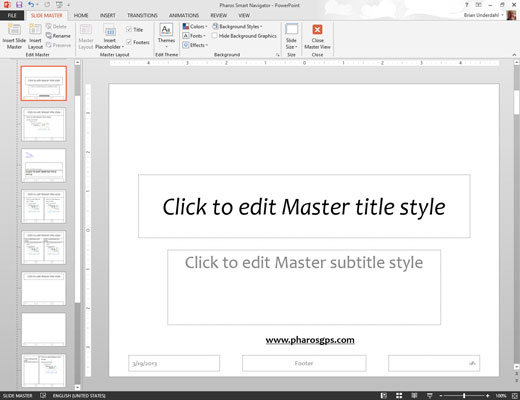The image size is (520, 400).
Task: Click the Save icon in quick access toolbar
Action: pos(19,5)
